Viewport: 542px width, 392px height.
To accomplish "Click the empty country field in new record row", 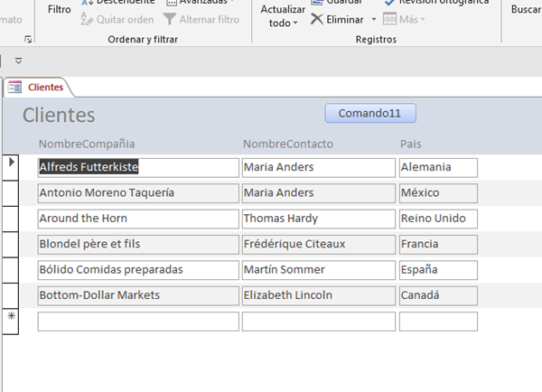I will [438, 322].
